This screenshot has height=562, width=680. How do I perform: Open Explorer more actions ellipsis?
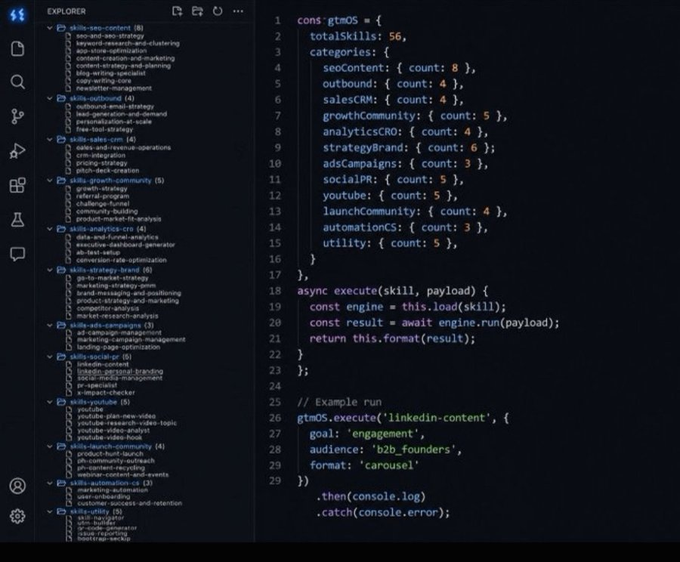point(238,11)
